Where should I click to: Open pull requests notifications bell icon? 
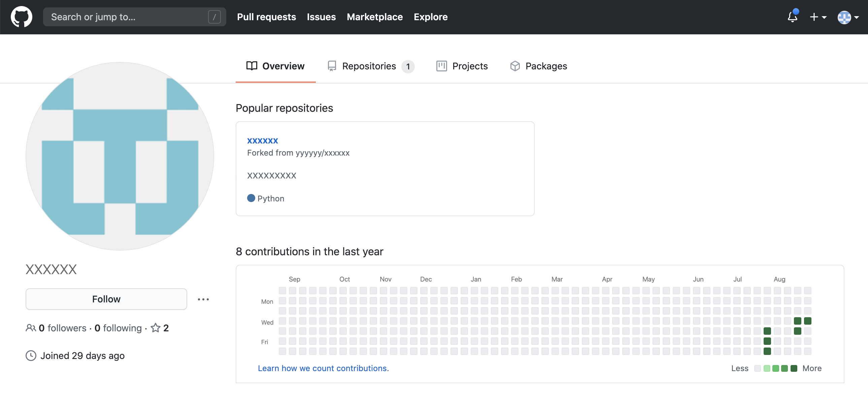click(x=792, y=17)
